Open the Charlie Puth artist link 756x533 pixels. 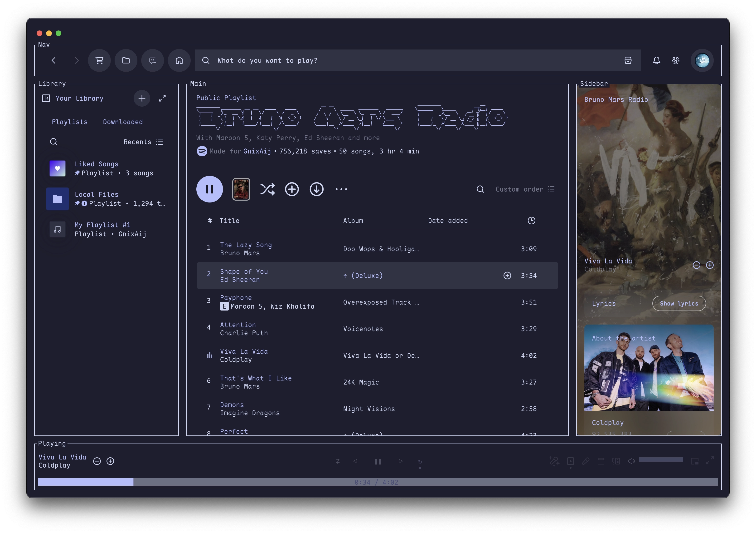(x=244, y=333)
